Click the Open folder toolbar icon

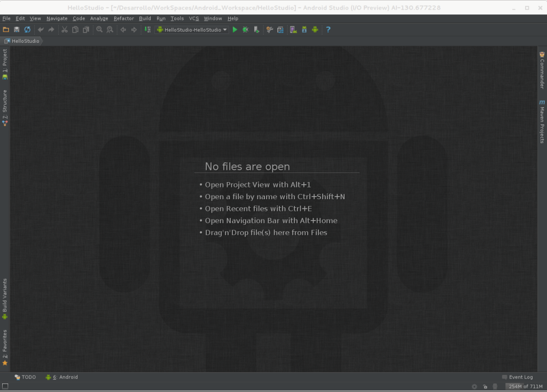(x=6, y=30)
